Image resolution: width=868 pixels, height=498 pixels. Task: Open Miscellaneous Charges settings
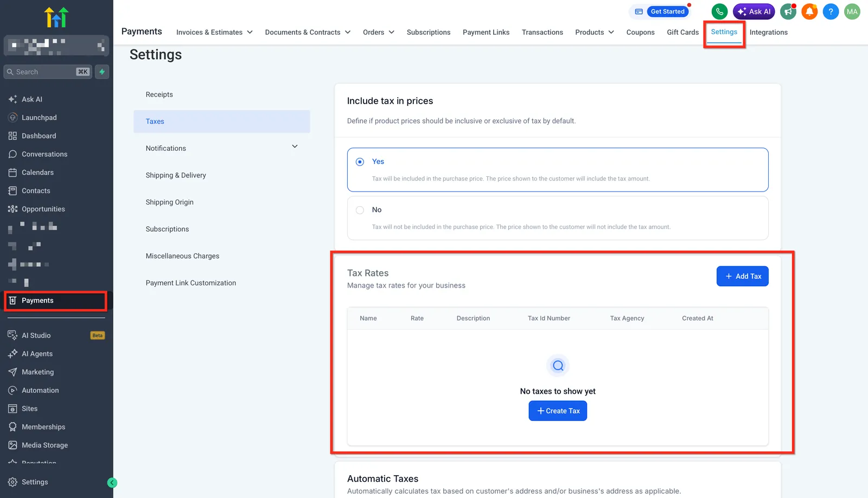(222, 256)
